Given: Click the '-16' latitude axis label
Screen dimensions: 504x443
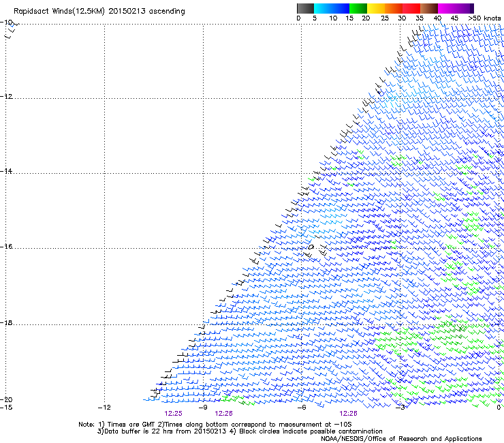Looking at the screenshot, I should coord(6,246).
